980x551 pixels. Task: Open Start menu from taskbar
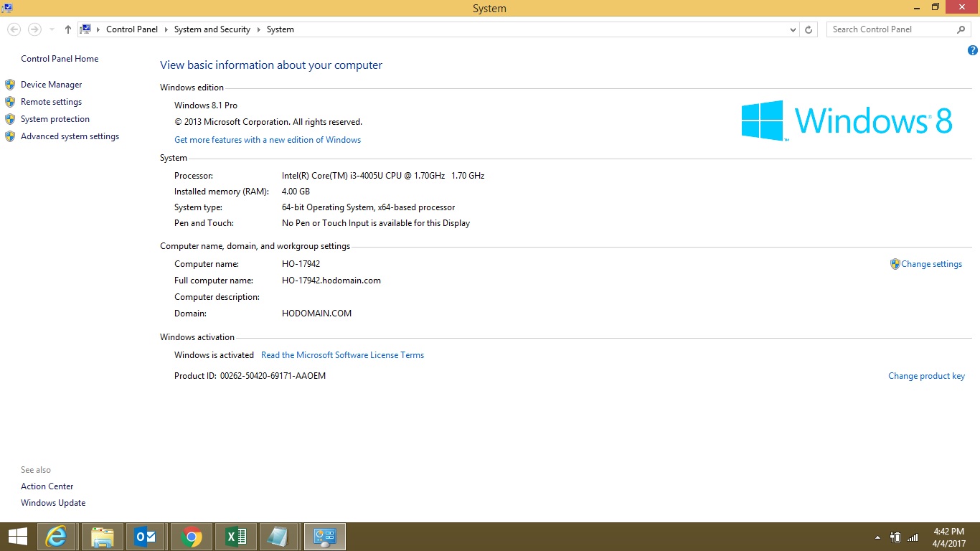click(18, 537)
